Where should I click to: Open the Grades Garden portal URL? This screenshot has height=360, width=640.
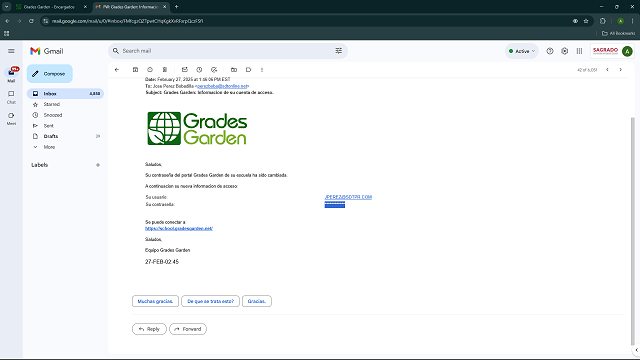pos(179,229)
